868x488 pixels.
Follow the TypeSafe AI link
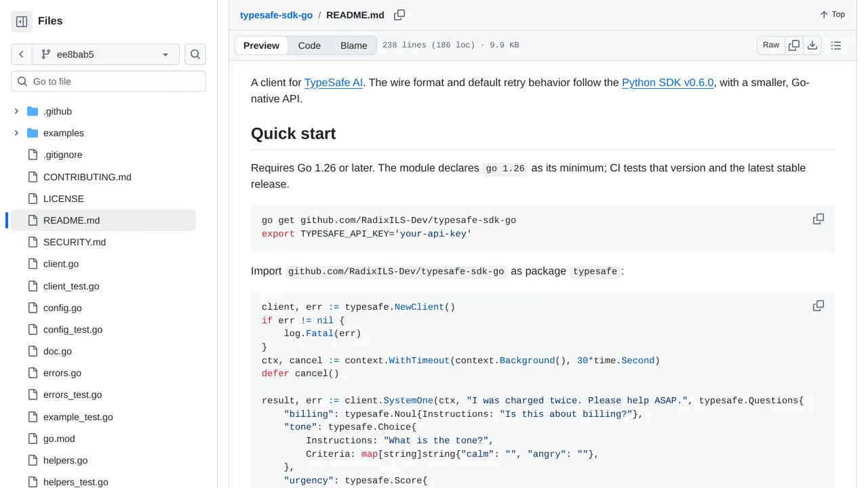(334, 83)
